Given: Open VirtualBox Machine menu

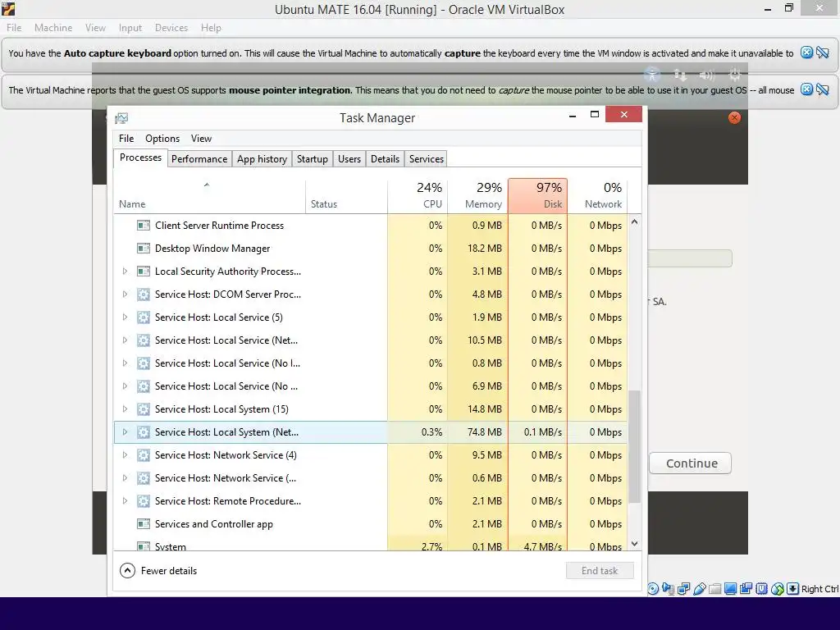Looking at the screenshot, I should [53, 28].
